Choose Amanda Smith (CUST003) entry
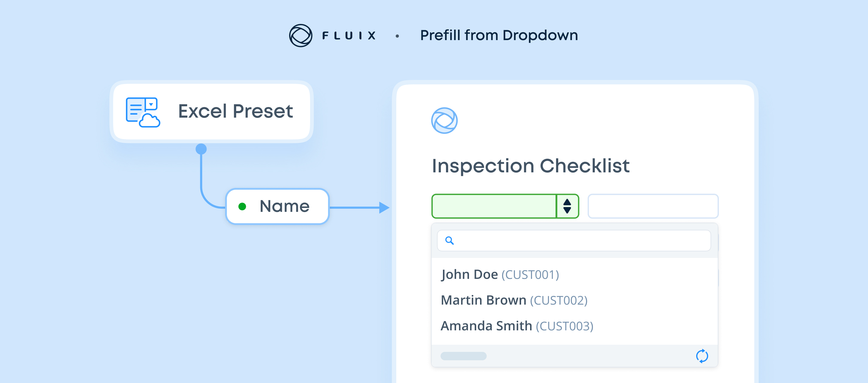The width and height of the screenshot is (868, 383). click(517, 326)
